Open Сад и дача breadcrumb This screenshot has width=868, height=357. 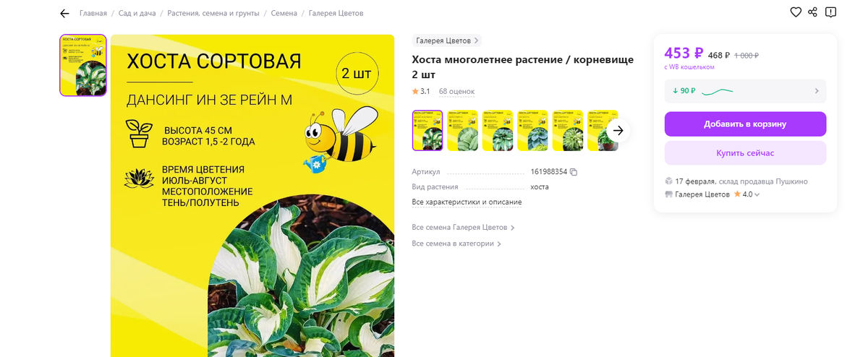pos(137,14)
